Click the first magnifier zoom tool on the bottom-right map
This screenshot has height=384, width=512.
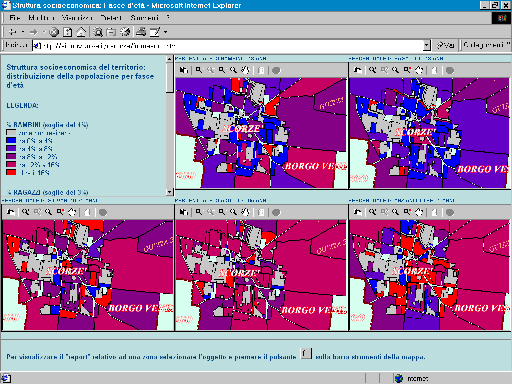(372, 212)
